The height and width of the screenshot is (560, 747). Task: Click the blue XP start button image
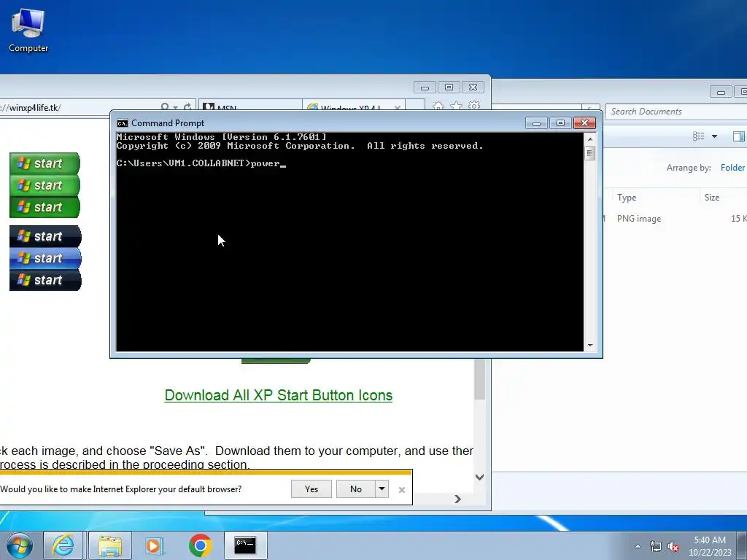point(45,258)
